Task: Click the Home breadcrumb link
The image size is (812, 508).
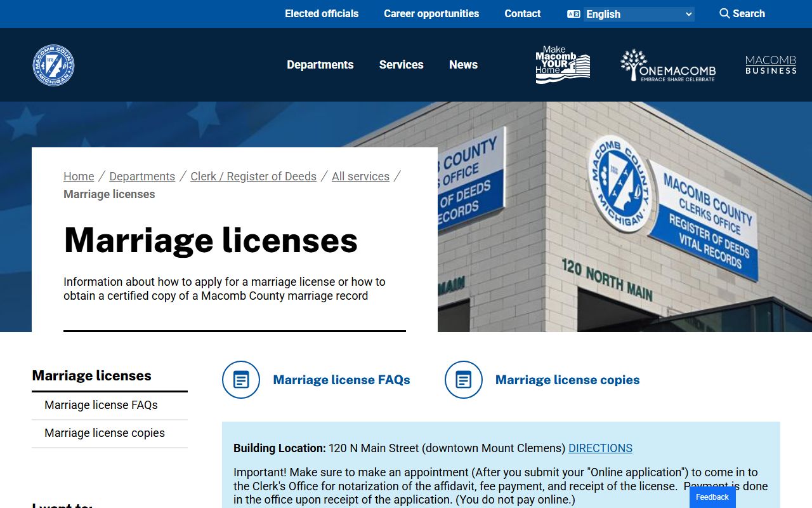Action: [79, 177]
